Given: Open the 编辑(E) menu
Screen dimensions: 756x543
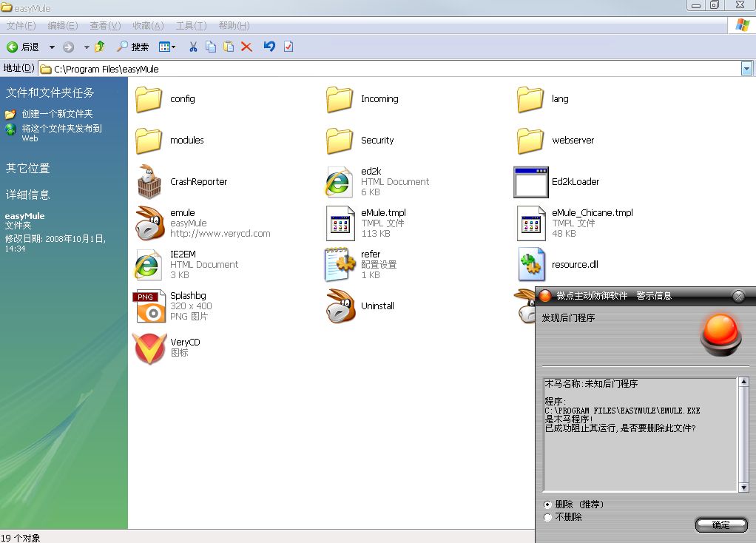Looking at the screenshot, I should click(x=63, y=26).
